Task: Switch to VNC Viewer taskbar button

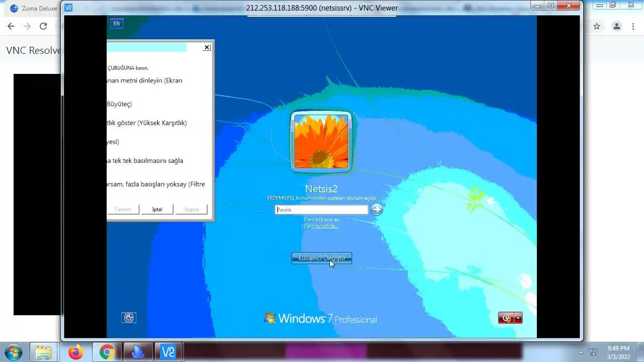Action: [168, 352]
